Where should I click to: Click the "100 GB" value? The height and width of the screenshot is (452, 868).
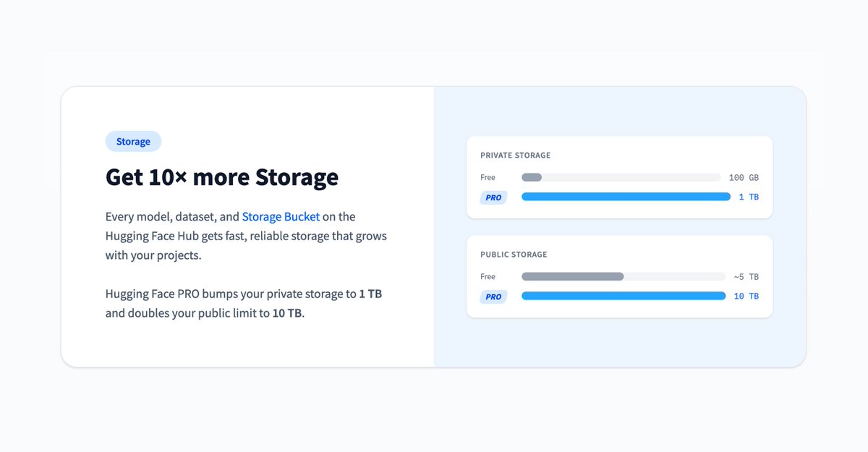point(744,178)
